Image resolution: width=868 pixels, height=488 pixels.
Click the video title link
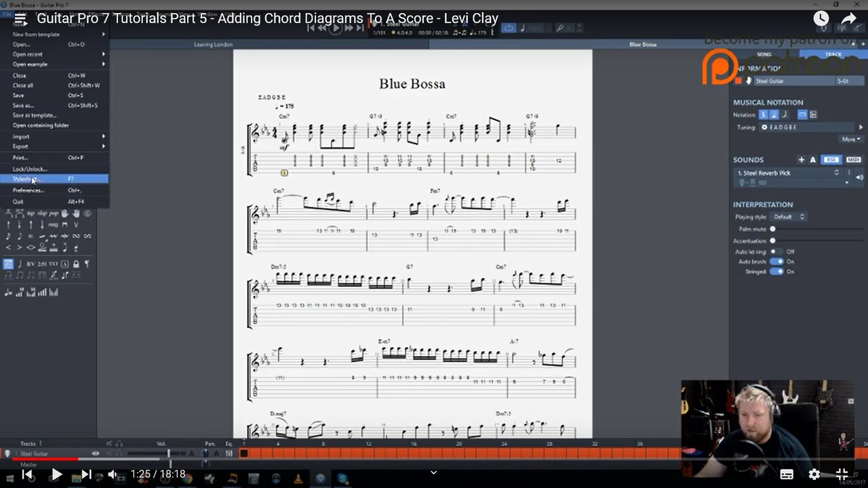267,19
